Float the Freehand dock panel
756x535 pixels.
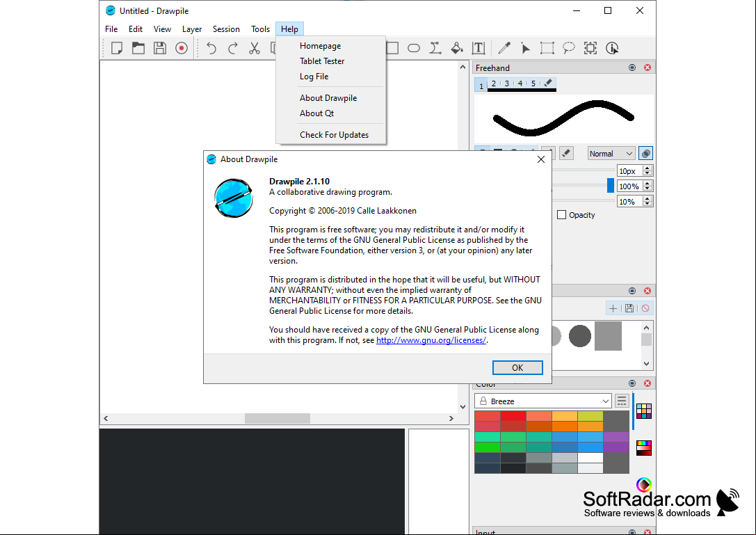point(632,67)
